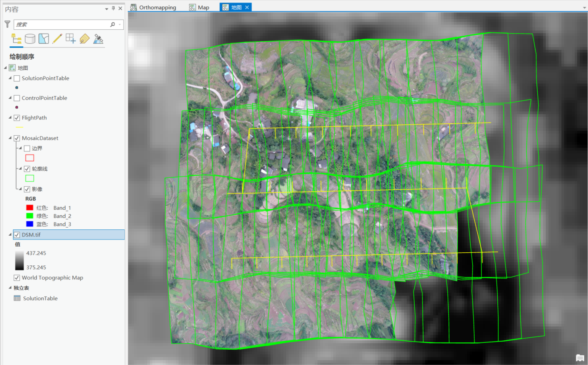Viewport: 588px width, 365px height.
Task: Click the 437.245 maximum value label
Action: (x=36, y=253)
